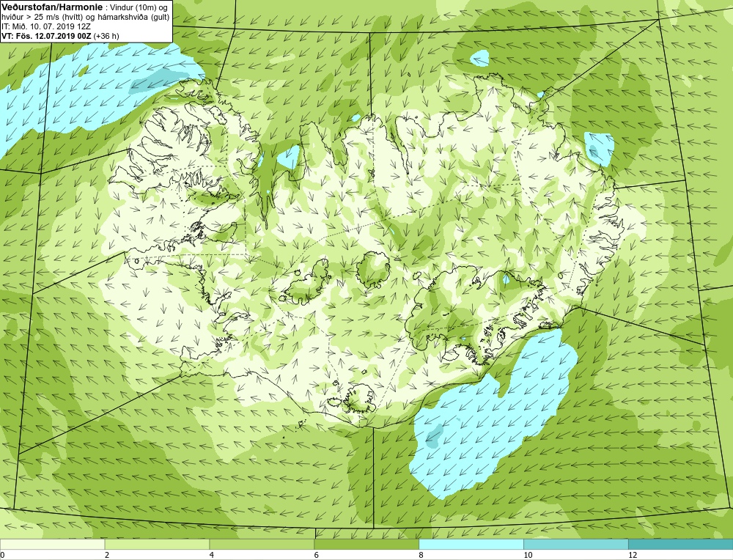Click the legend label '8'
Screen dimensions: 733x560
(x=421, y=555)
